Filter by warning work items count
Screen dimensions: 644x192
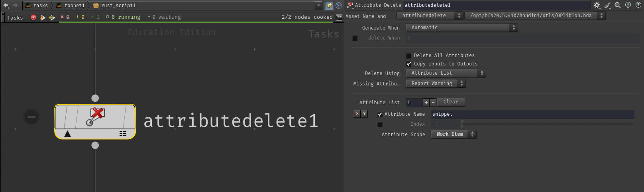tap(80, 17)
